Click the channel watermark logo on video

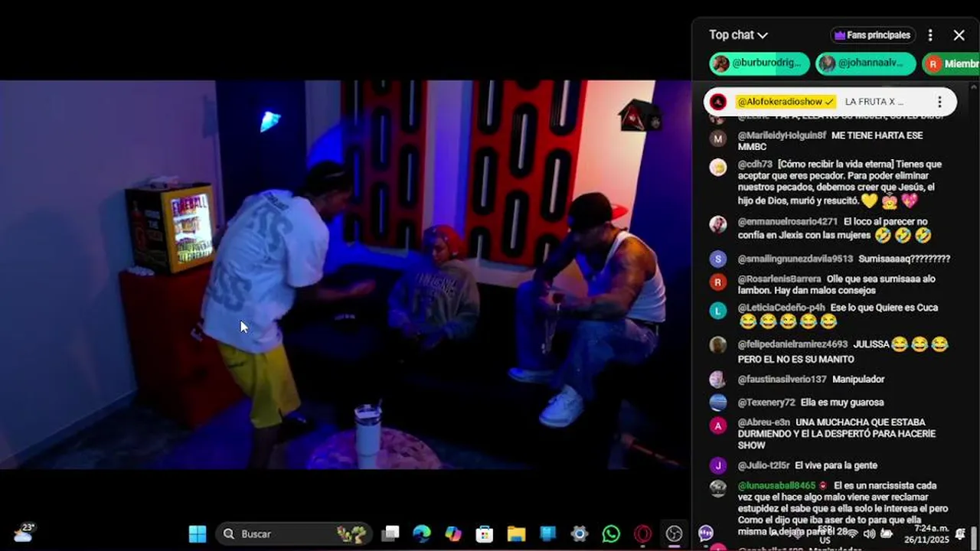pyautogui.click(x=640, y=116)
